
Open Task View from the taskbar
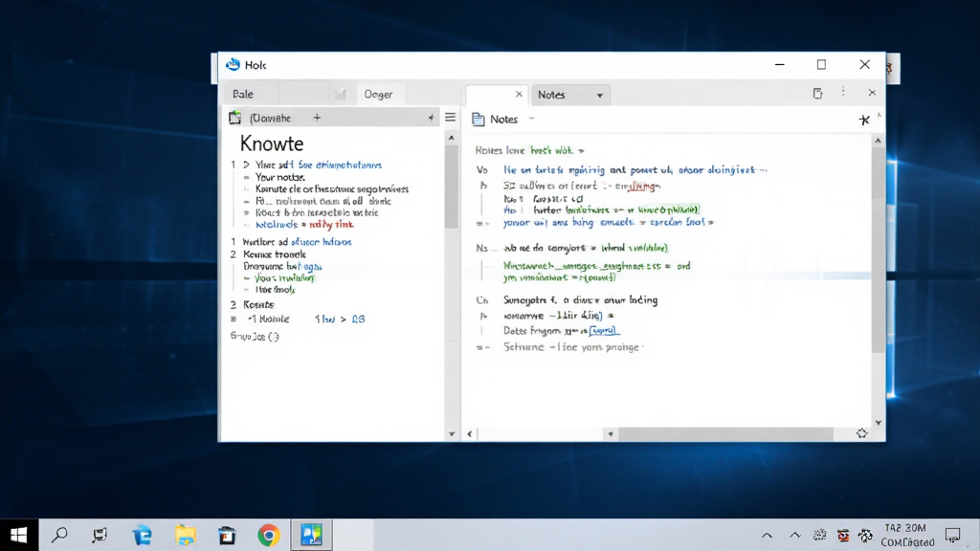coord(100,535)
